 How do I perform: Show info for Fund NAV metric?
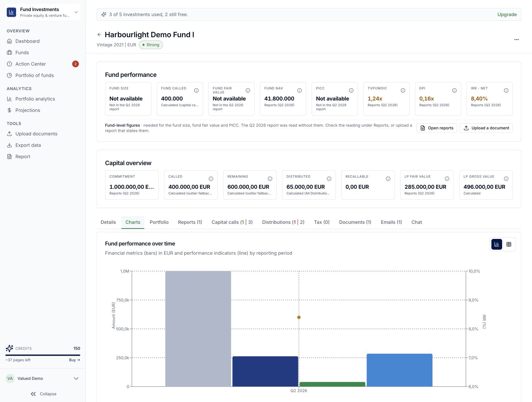click(300, 90)
